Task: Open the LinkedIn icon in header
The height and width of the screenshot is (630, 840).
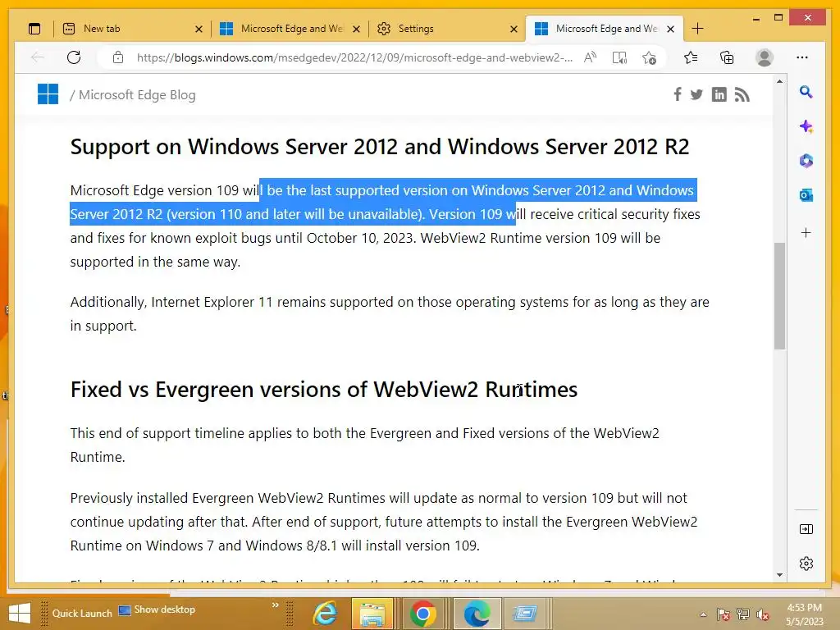Action: (719, 95)
